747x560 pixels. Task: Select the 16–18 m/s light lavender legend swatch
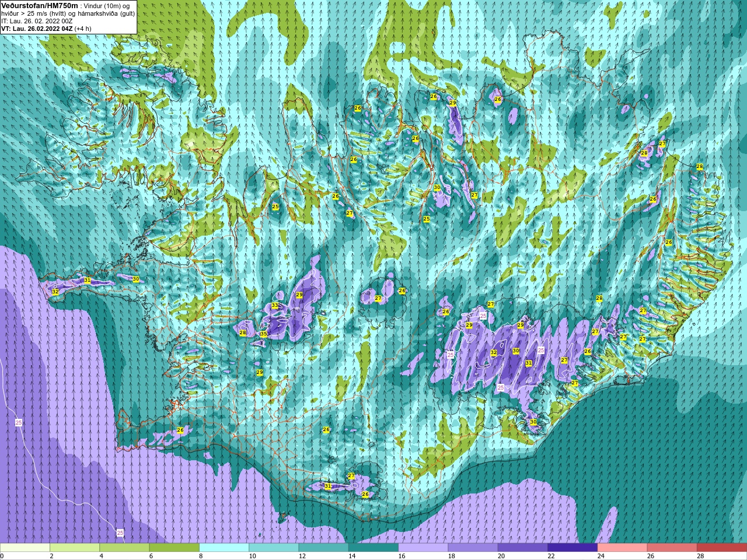pos(423,548)
